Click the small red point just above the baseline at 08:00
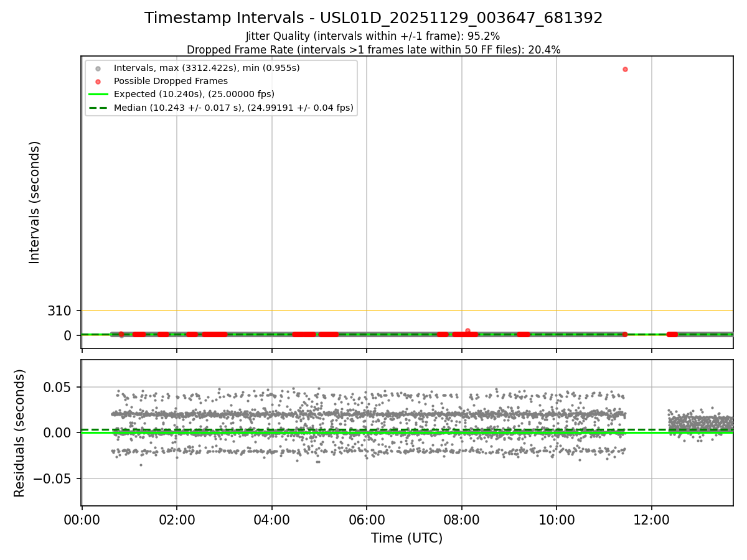747x560 pixels. [467, 330]
